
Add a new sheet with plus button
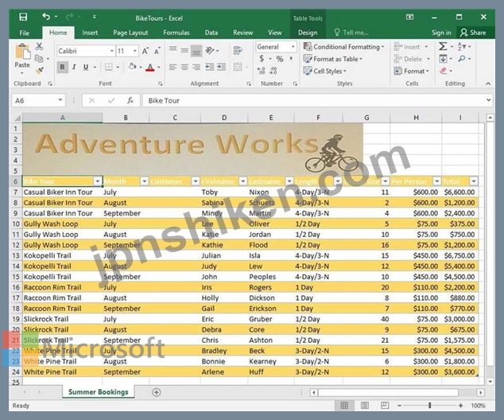157,392
